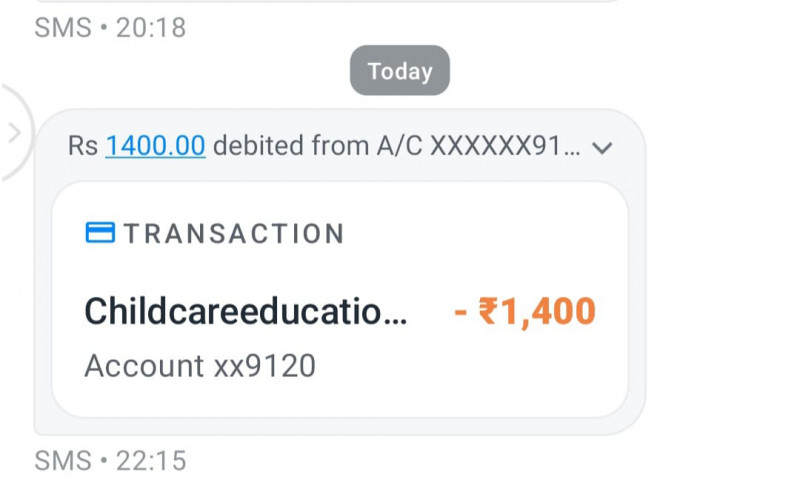Click the blue credit card transaction icon

[x=100, y=233]
